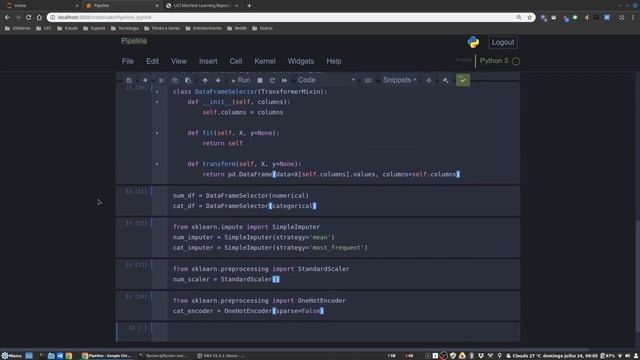
Task: Open the Edit menu
Action: click(x=152, y=61)
